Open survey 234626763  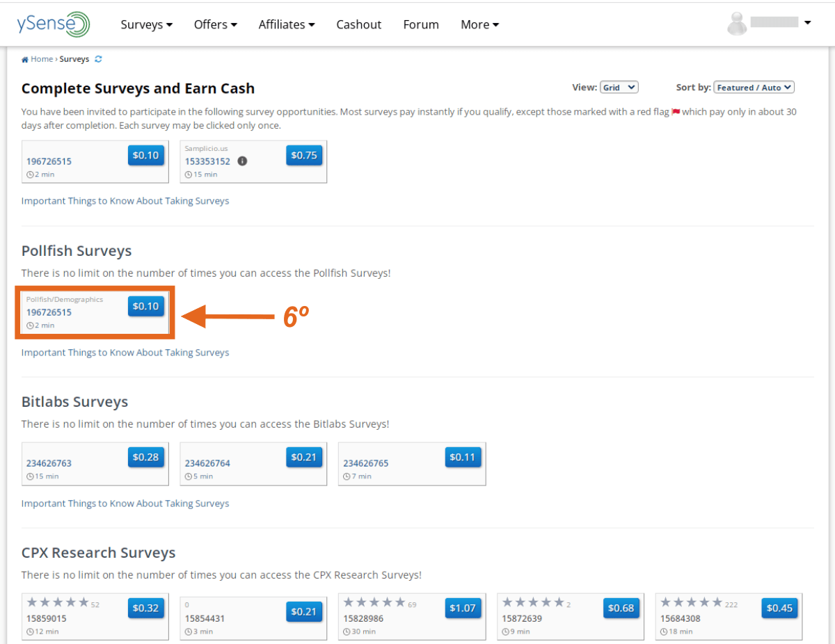(x=49, y=463)
